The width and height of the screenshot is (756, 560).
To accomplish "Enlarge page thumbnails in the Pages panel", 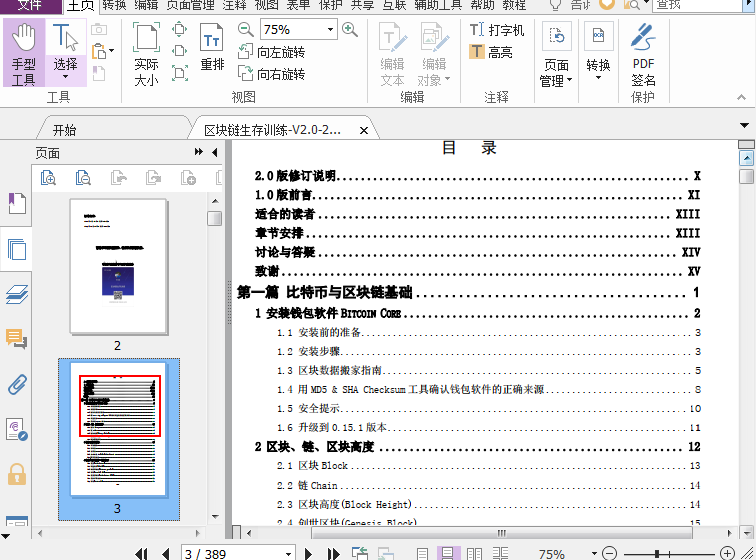I will [48, 178].
